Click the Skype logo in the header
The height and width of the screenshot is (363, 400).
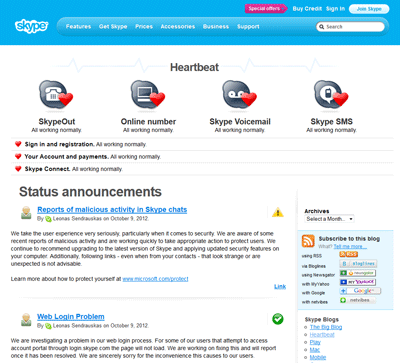pos(32,26)
